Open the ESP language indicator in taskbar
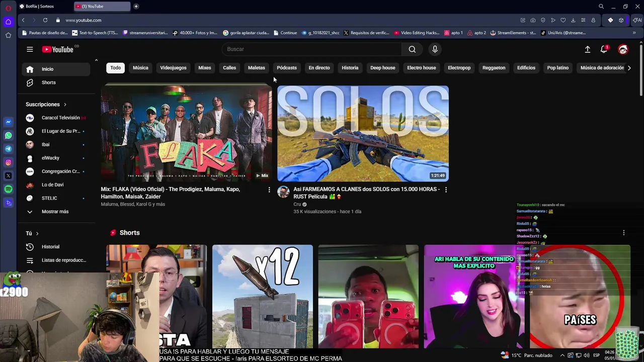 pyautogui.click(x=596, y=355)
